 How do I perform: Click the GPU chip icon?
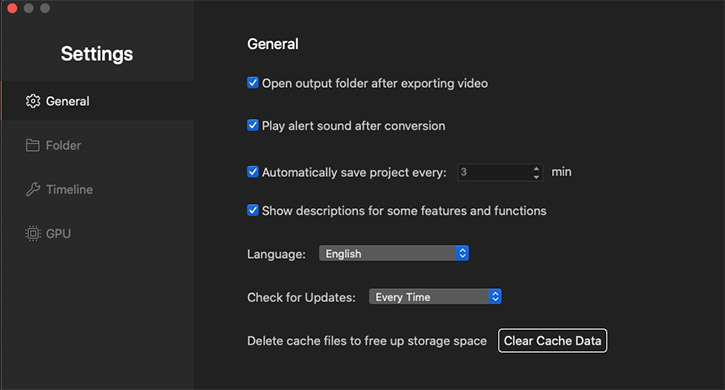(x=33, y=233)
